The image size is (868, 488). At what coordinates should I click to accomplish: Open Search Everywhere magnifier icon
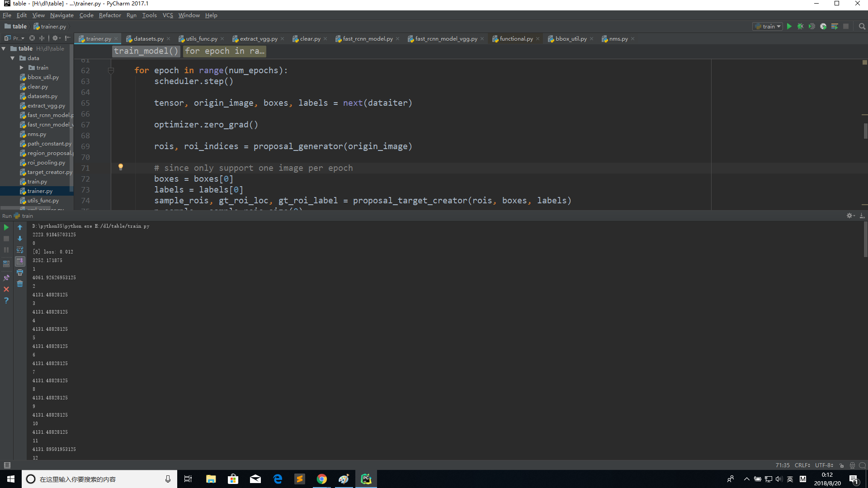(x=862, y=27)
